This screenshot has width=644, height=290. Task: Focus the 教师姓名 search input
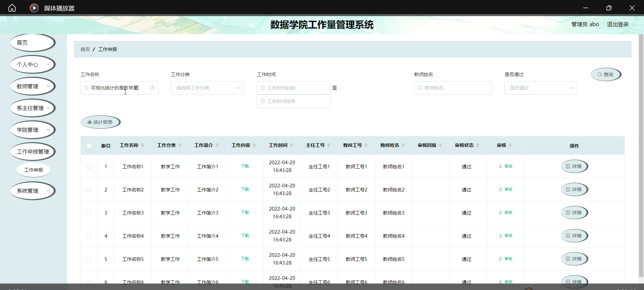[453, 88]
